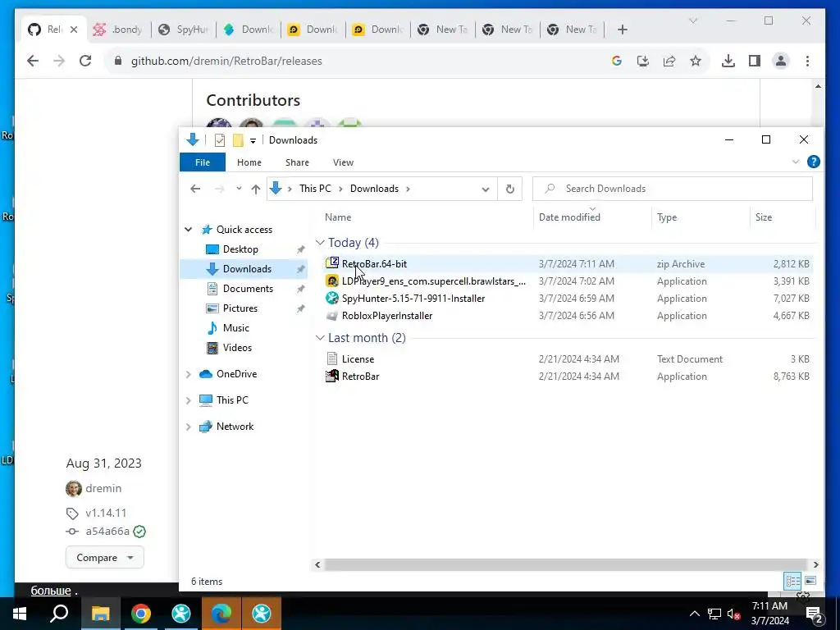Open Compare dropdown on GitHub page
The image size is (840, 630).
[x=105, y=558]
